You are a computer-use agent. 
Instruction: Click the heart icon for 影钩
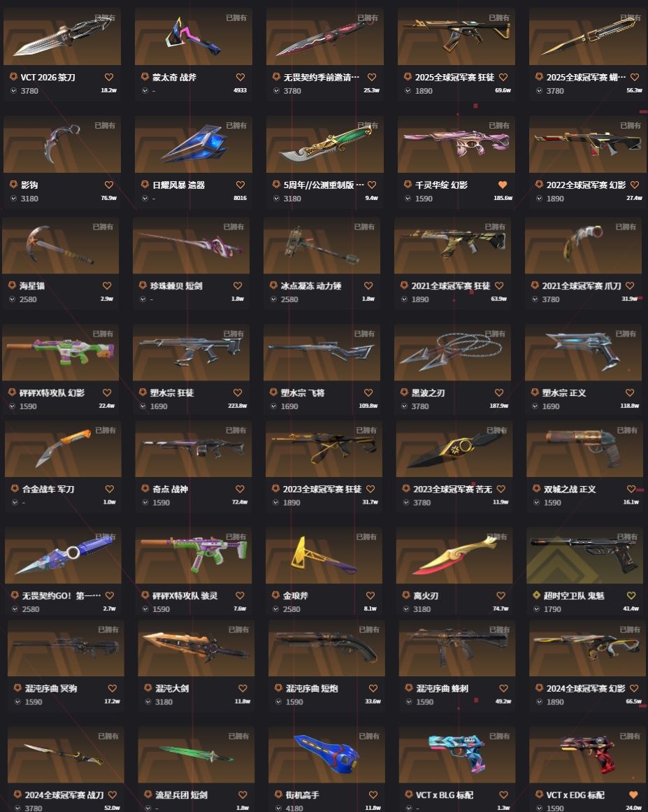[109, 185]
